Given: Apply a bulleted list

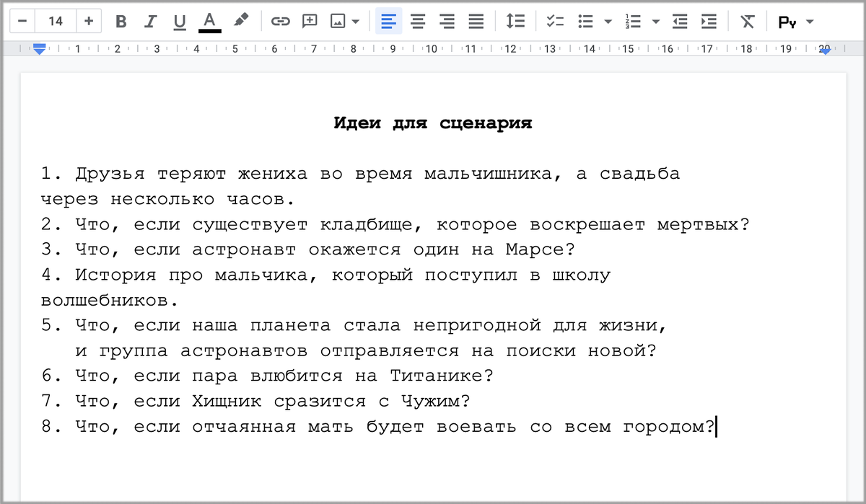Looking at the screenshot, I should tap(587, 22).
